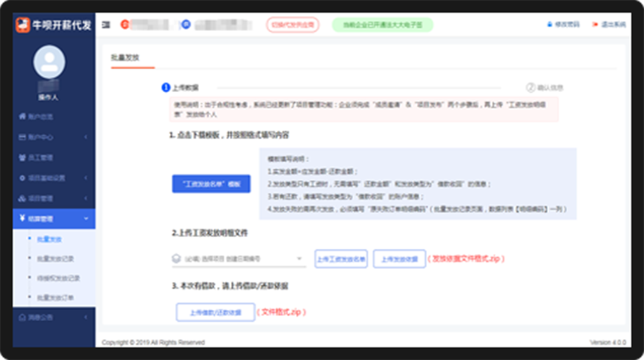Viewport: 644px width, 360px height.
Task: Click the 牛呗开薪代发 logo icon
Action: click(x=23, y=25)
